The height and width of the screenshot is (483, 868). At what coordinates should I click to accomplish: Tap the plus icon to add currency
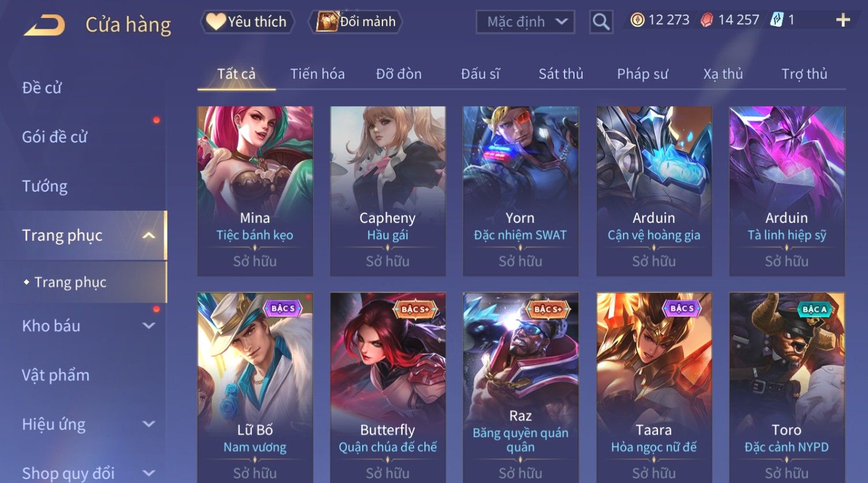(843, 20)
